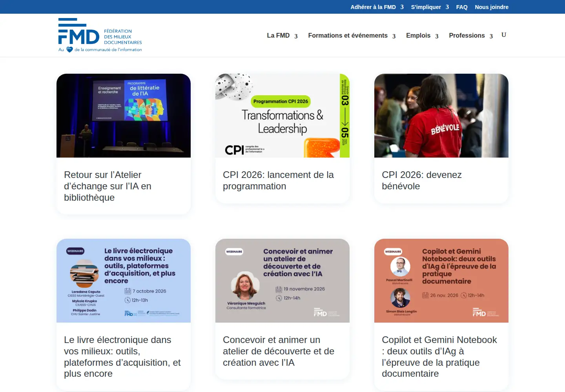Screen dimensions: 565x392
Task: Open the article titled Retour sur l'Atelier d'échange
Action: [x=108, y=186]
